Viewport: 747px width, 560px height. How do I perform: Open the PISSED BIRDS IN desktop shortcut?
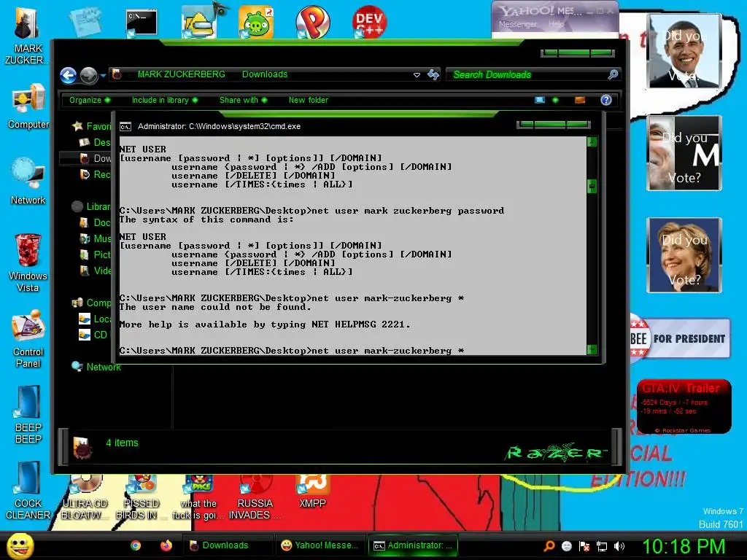pyautogui.click(x=141, y=497)
